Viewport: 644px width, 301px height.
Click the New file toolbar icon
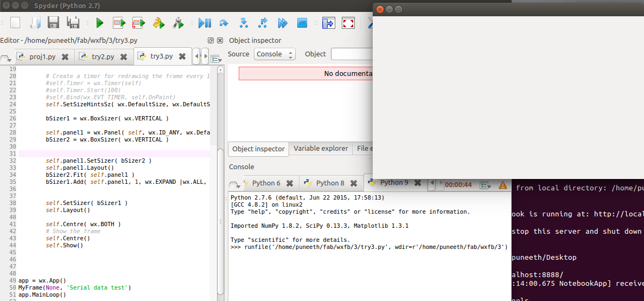tap(15, 23)
